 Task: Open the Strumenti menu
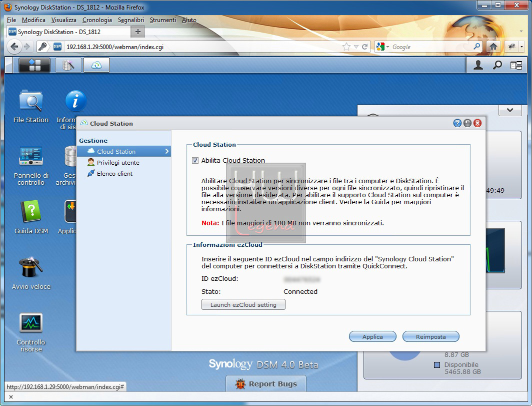click(163, 20)
